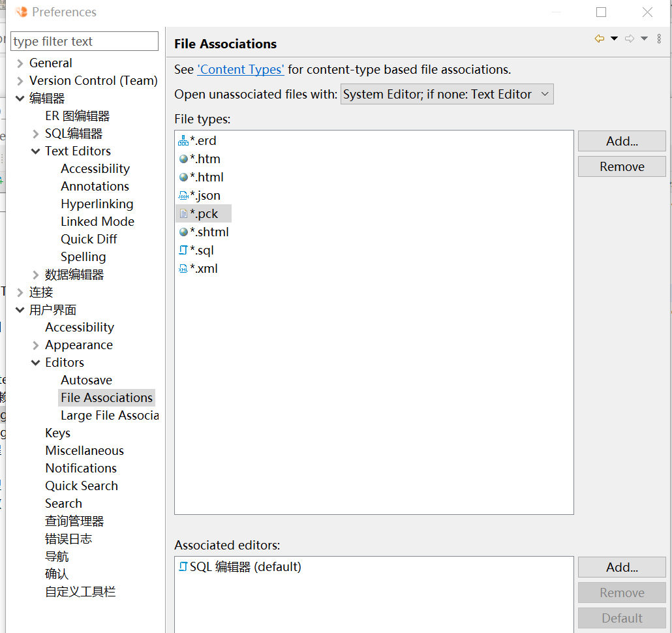Expand the 连接 tree node
Image resolution: width=672 pixels, height=633 pixels.
point(20,292)
